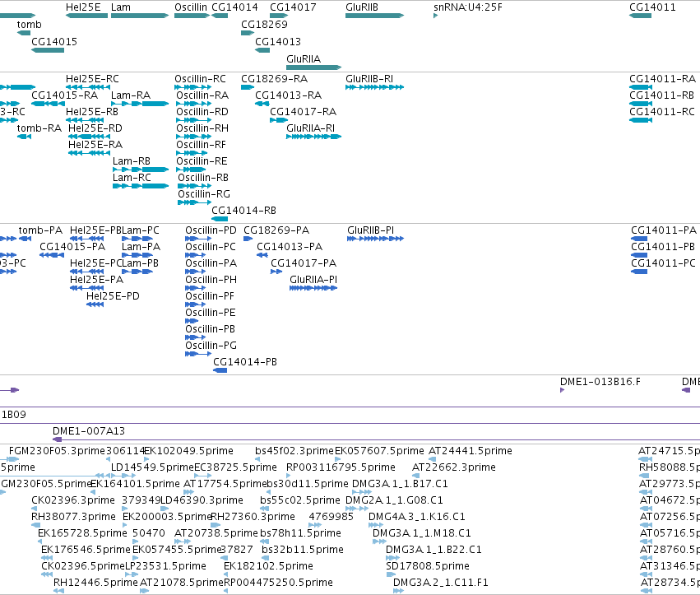This screenshot has height=595, width=700.
Task: Select feature DMG4A.3_1.K16.C1
Action: coord(416,517)
